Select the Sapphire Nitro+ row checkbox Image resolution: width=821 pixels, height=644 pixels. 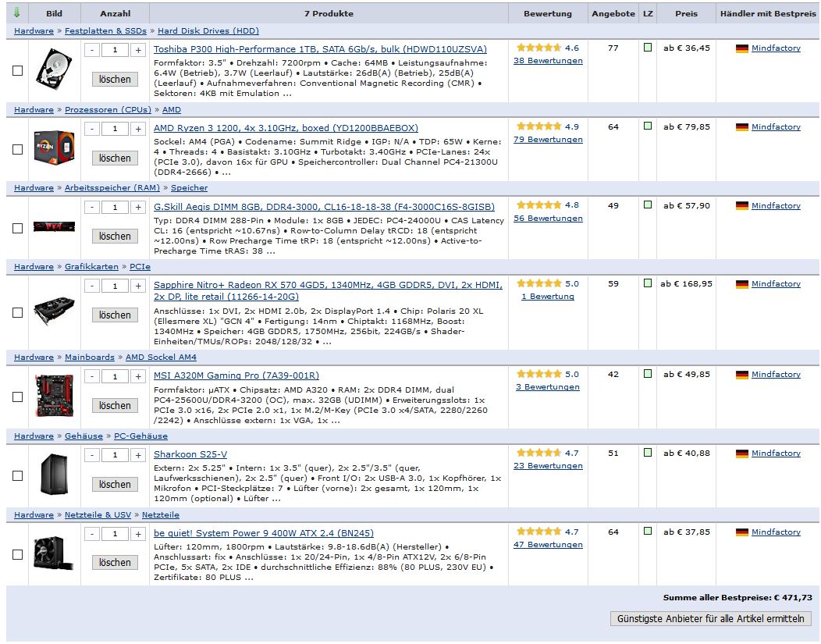(x=17, y=312)
